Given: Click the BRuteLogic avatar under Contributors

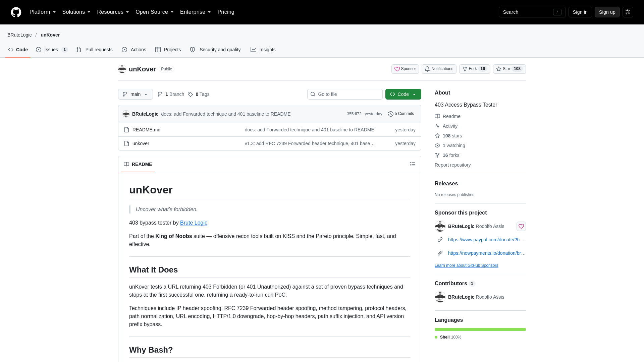Looking at the screenshot, I should point(440,297).
